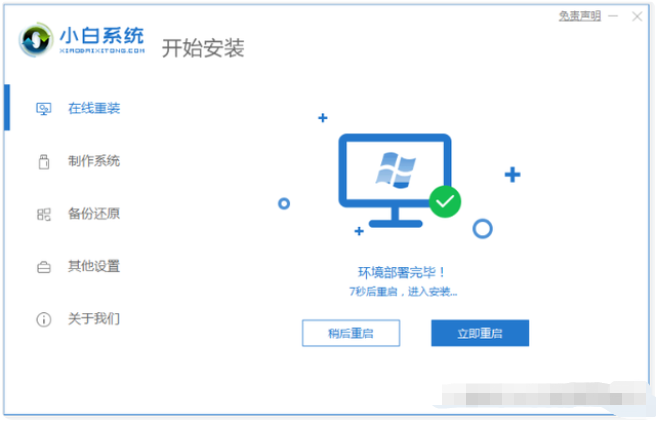Click the 备份还原 grid icon
Image resolution: width=656 pixels, height=422 pixels.
pyautogui.click(x=44, y=214)
